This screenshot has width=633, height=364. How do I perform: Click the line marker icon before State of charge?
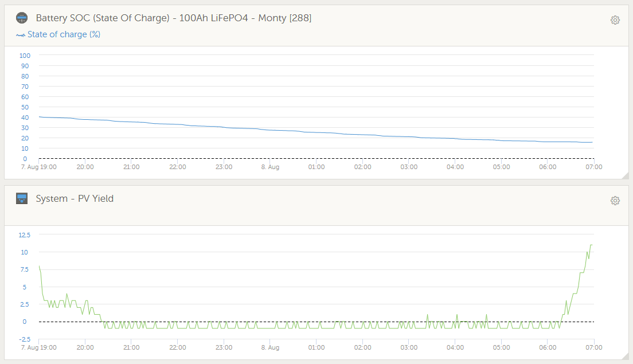pos(21,35)
